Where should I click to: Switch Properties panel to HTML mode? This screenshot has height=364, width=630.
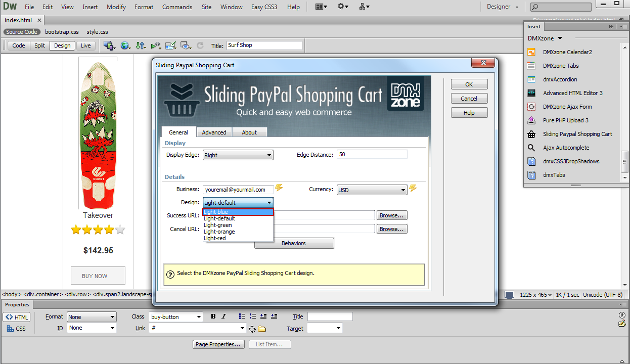17,317
